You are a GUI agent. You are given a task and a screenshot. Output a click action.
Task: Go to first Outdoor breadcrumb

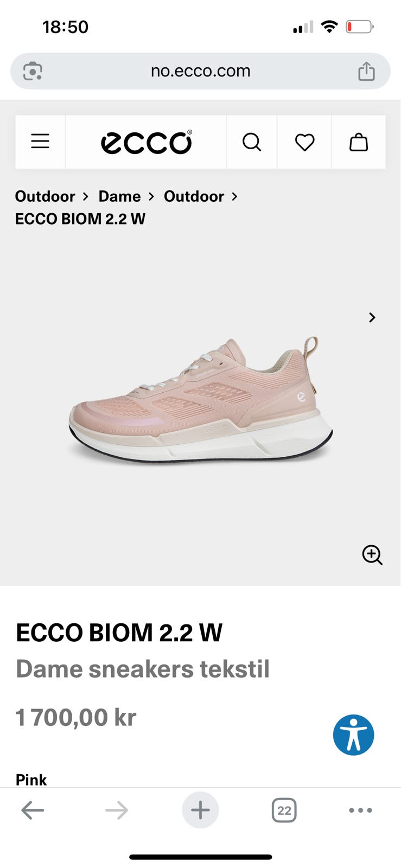tap(45, 196)
